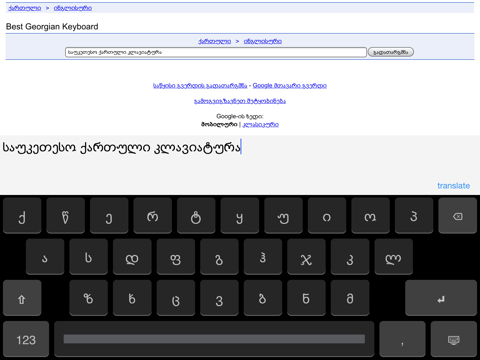Click the გადათარგმნა translate button
Screen dimensions: 480x360
(391, 52)
